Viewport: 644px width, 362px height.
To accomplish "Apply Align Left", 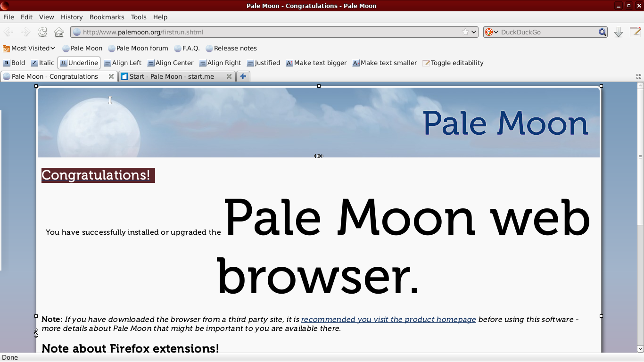I will 123,63.
